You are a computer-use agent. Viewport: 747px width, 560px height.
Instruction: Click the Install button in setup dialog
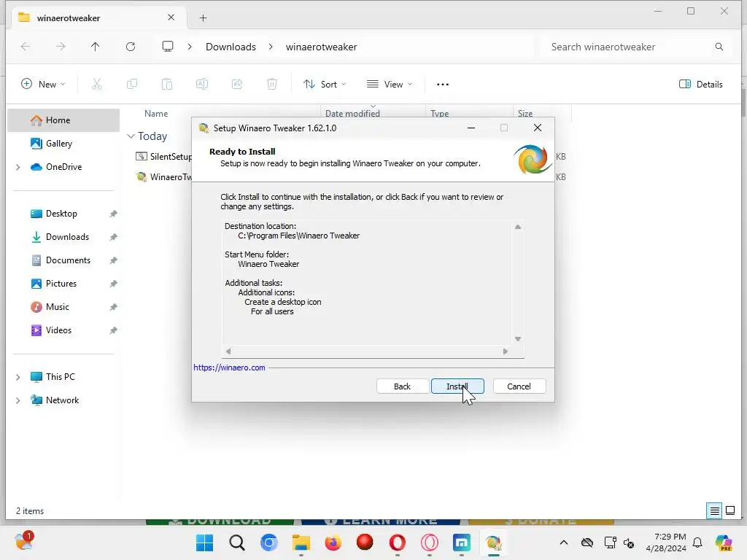click(x=457, y=386)
